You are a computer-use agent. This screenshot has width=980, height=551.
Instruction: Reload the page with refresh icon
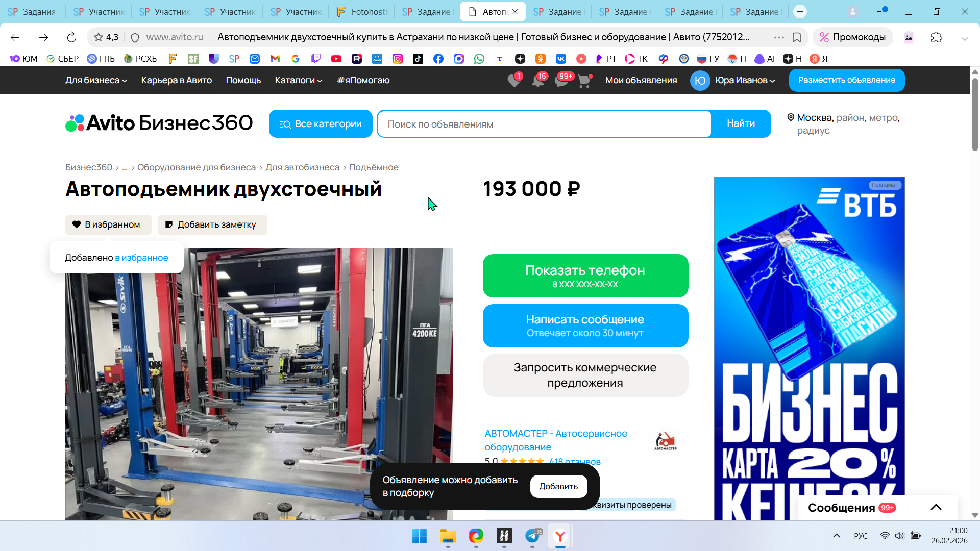[71, 37]
